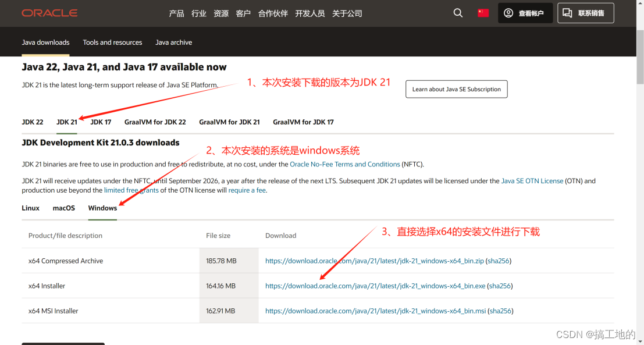The width and height of the screenshot is (644, 345).
Task: Open sha256 link for MSI Installer
Action: click(x=500, y=311)
